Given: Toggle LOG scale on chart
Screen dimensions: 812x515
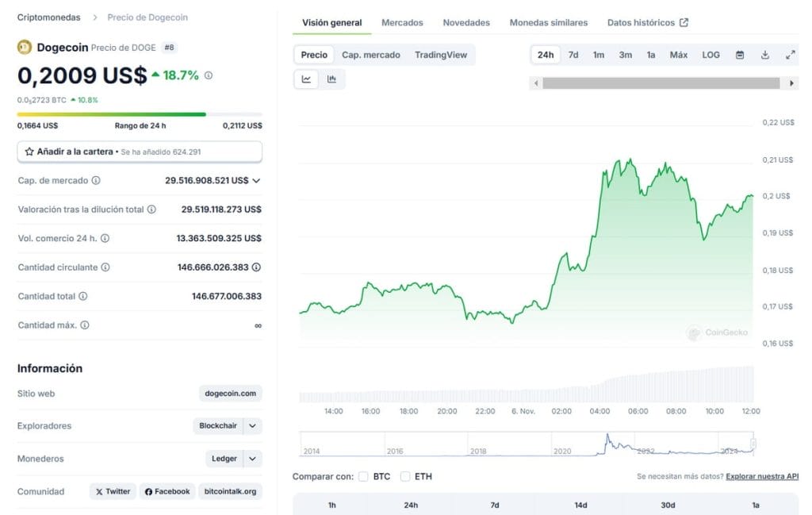Looking at the screenshot, I should 710,55.
